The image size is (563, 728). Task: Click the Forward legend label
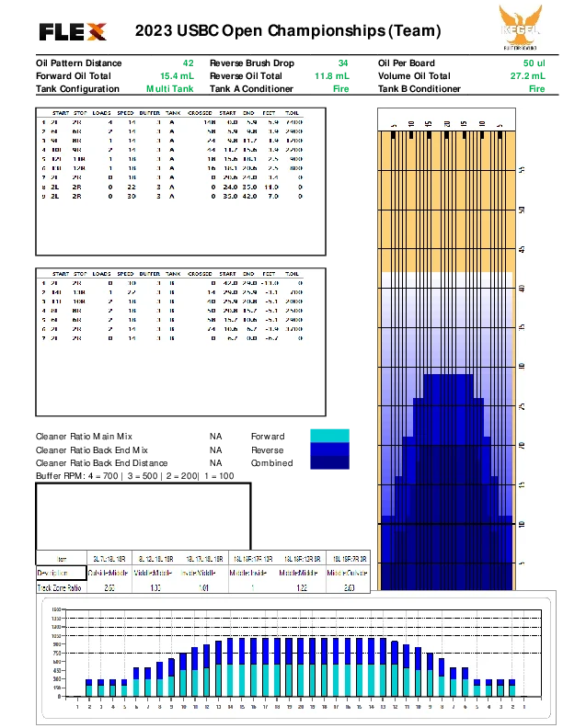268,437
